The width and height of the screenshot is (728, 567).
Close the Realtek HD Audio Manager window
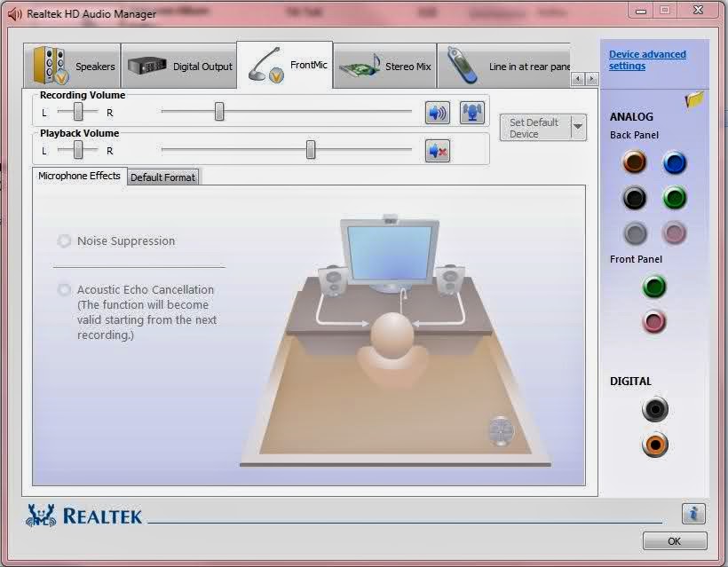(x=698, y=10)
